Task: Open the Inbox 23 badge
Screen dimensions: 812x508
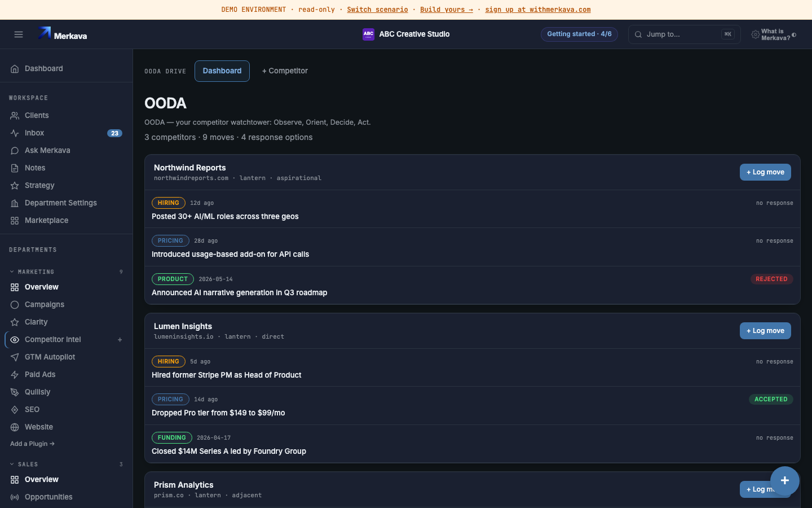Action: pos(114,133)
